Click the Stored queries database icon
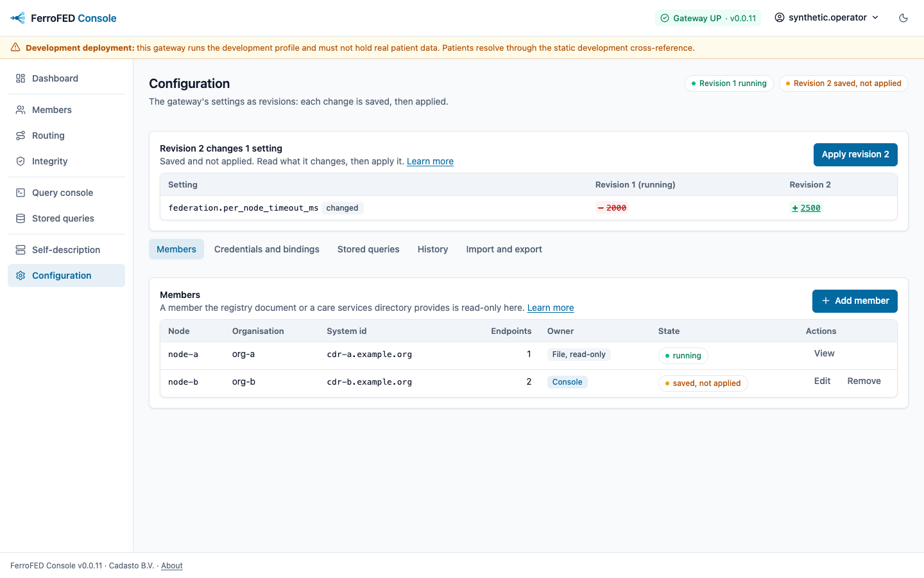The image size is (924, 578). coord(21,218)
